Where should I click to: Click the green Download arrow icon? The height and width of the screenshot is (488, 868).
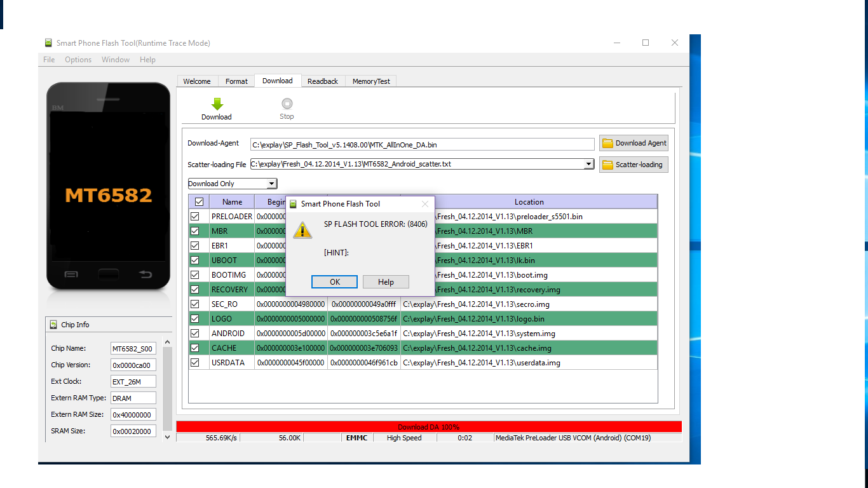217,104
